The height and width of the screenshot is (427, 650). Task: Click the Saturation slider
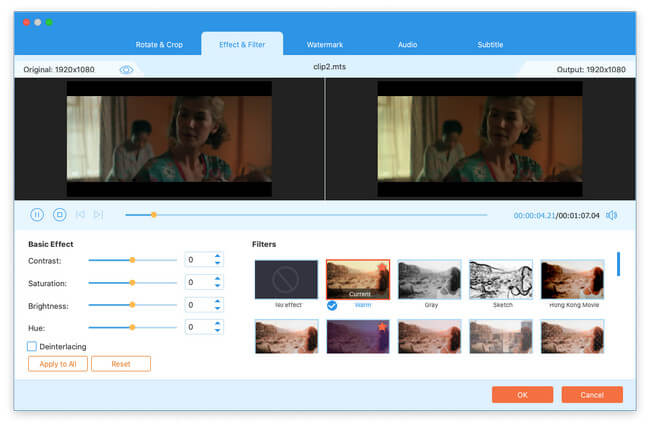click(133, 283)
